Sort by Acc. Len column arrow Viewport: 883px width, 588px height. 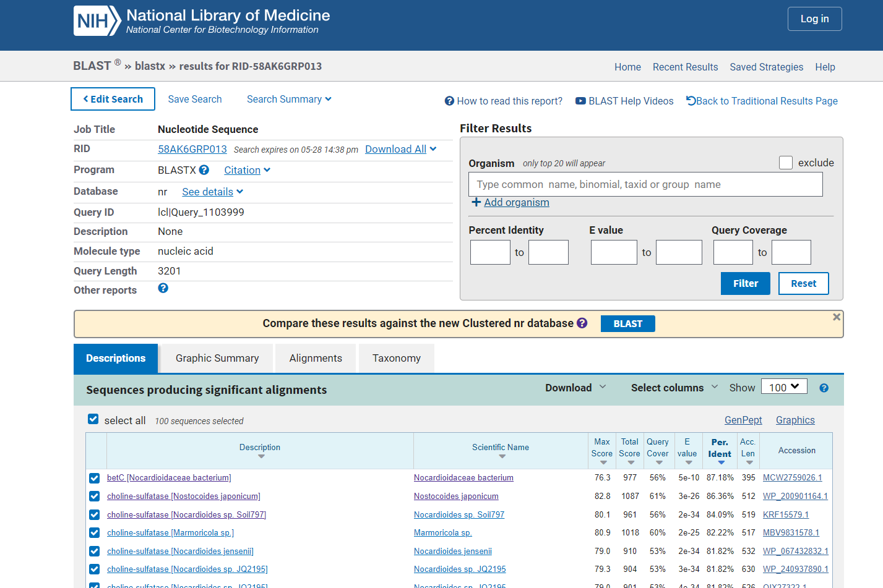click(x=749, y=462)
